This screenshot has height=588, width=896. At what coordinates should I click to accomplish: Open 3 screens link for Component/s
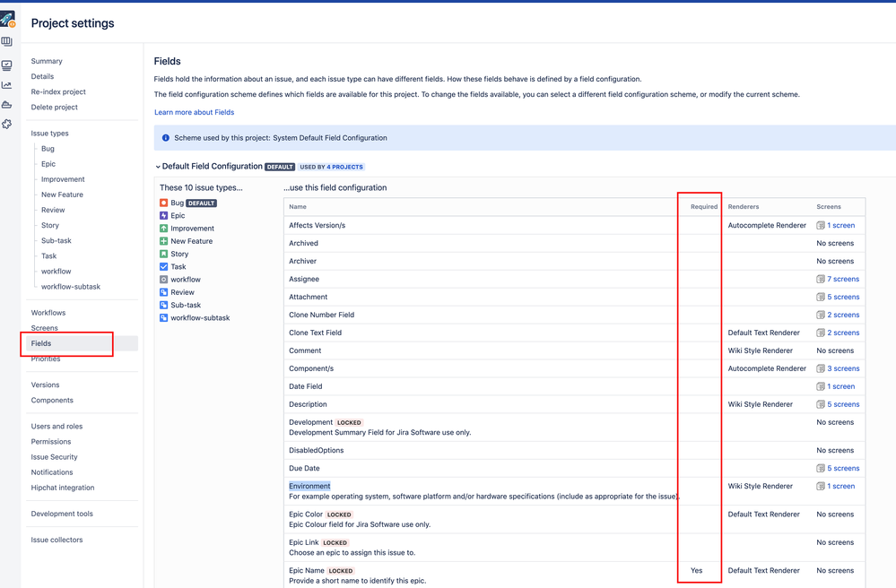843,368
